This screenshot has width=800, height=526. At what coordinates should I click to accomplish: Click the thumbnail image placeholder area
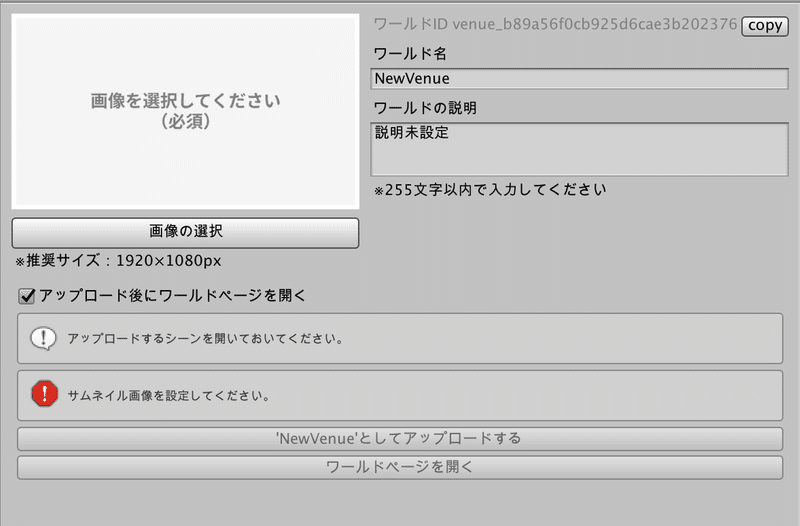[185, 111]
